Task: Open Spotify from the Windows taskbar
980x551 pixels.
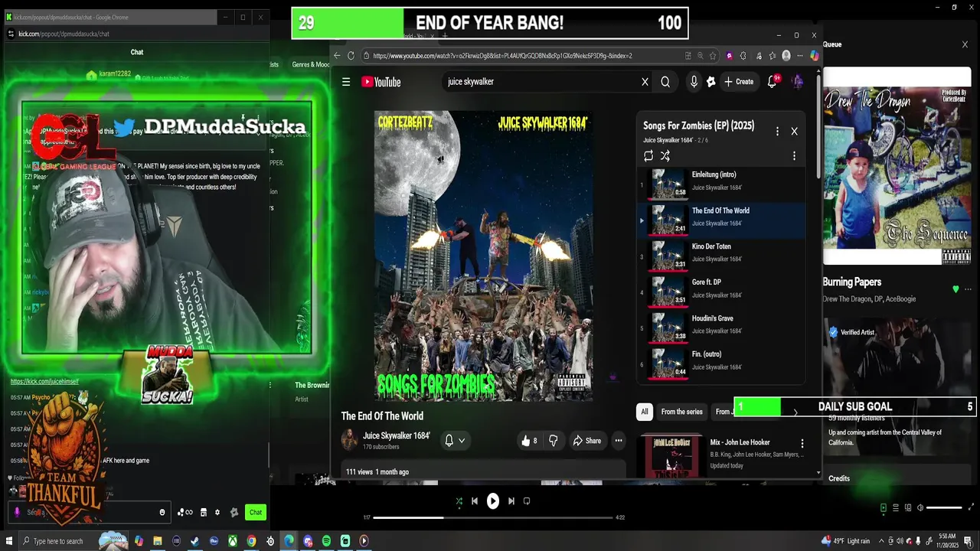Action: (x=327, y=541)
